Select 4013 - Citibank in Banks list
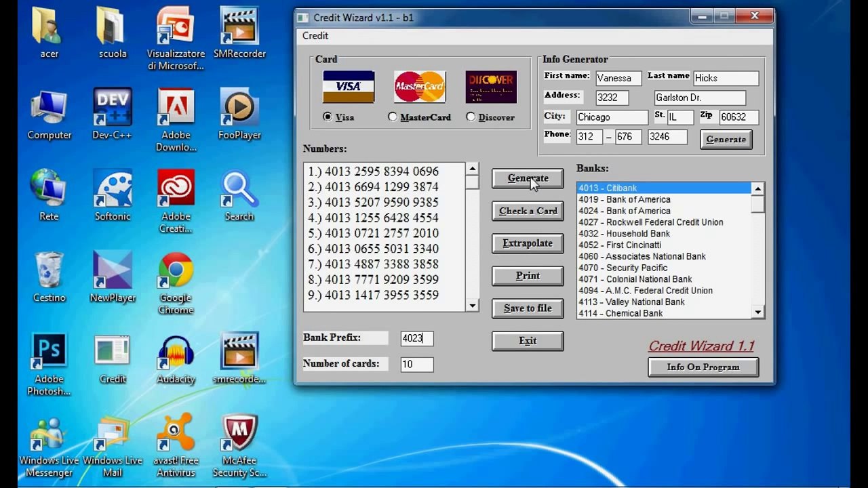The width and height of the screenshot is (868, 488). 664,188
